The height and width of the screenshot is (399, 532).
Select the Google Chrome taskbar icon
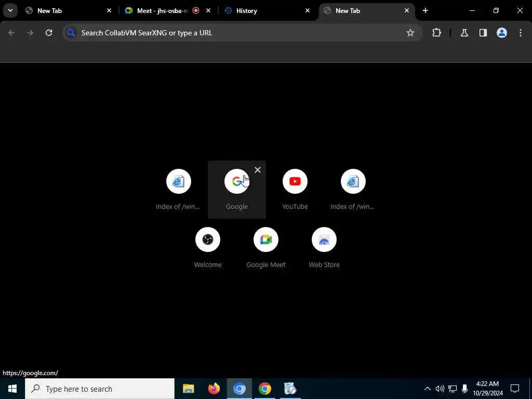coord(264,389)
